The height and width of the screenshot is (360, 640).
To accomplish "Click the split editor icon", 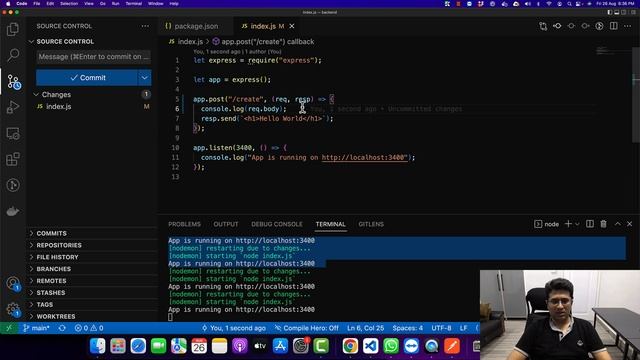I will pos(613,26).
